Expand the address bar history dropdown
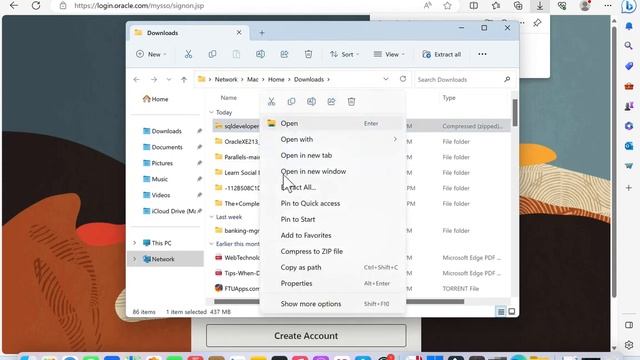Viewport: 640px width, 360px height. pyautogui.click(x=386, y=79)
